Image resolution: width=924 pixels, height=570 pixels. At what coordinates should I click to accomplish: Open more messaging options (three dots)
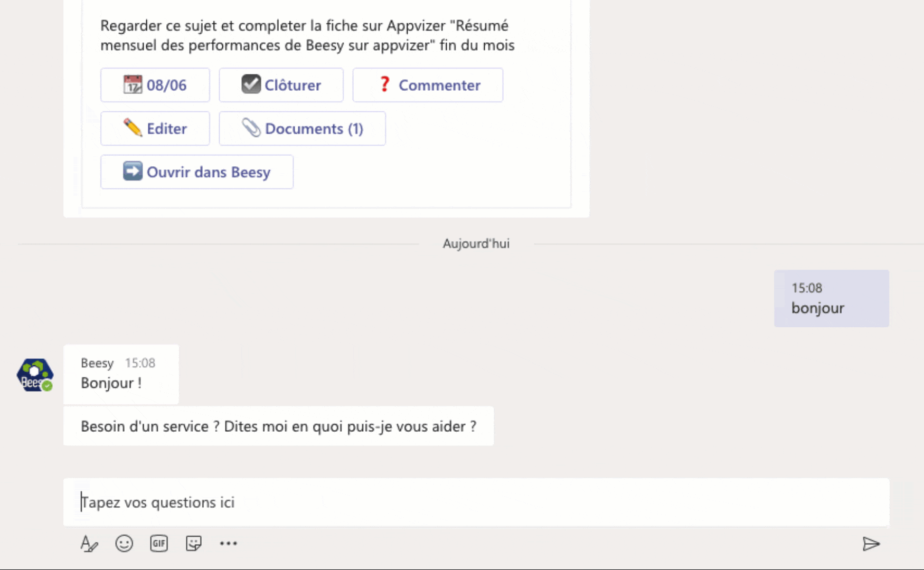click(x=229, y=544)
